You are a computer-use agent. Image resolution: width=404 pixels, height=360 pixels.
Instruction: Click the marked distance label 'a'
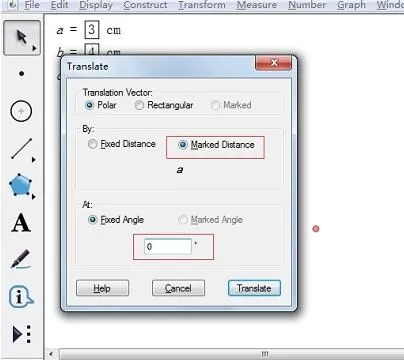180,170
